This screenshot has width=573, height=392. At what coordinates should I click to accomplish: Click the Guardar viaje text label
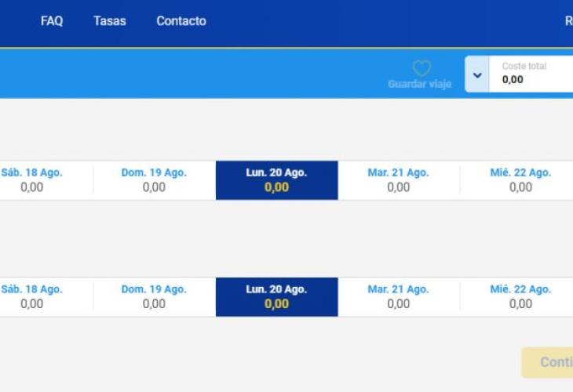click(419, 85)
